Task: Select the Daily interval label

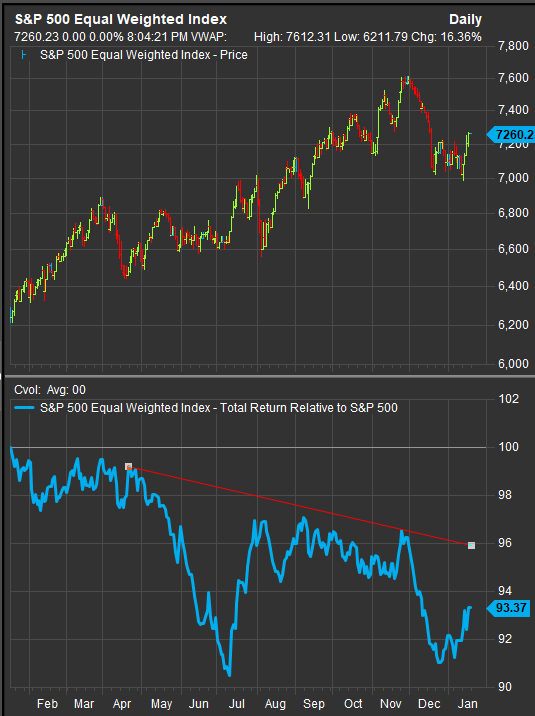Action: (x=465, y=20)
